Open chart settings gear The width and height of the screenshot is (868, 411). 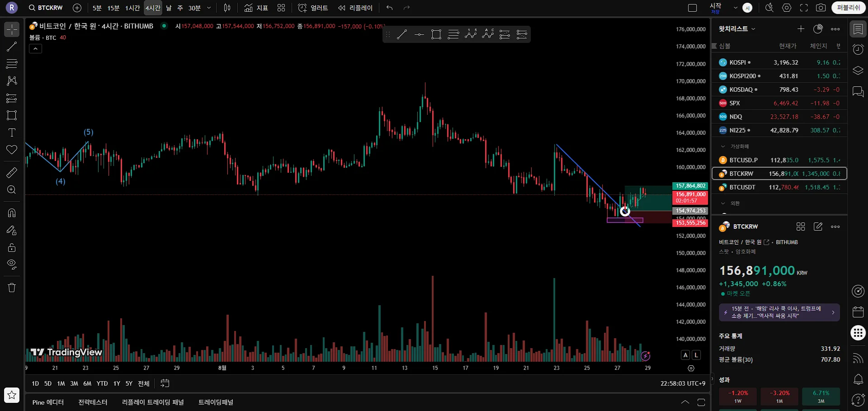(787, 8)
